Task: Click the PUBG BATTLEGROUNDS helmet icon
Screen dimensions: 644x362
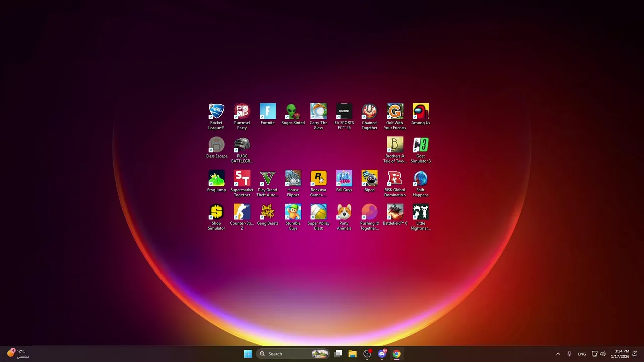Action: click(242, 150)
